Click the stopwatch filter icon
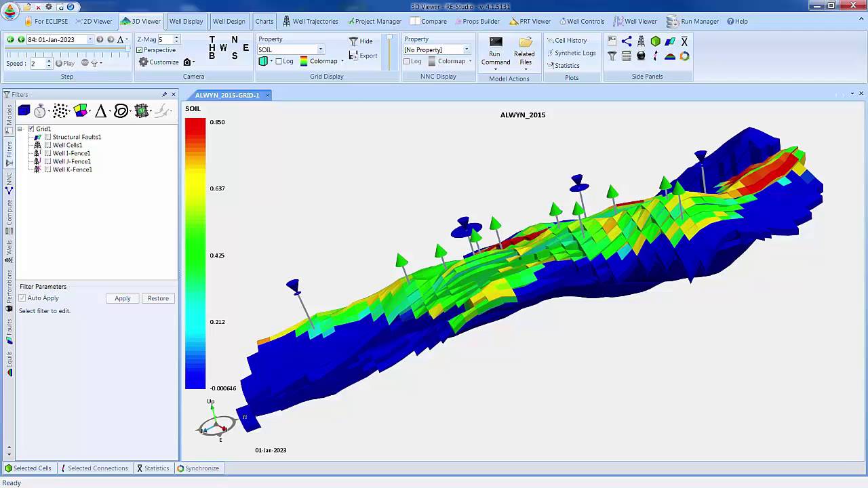Image resolution: width=868 pixels, height=488 pixels. point(40,110)
